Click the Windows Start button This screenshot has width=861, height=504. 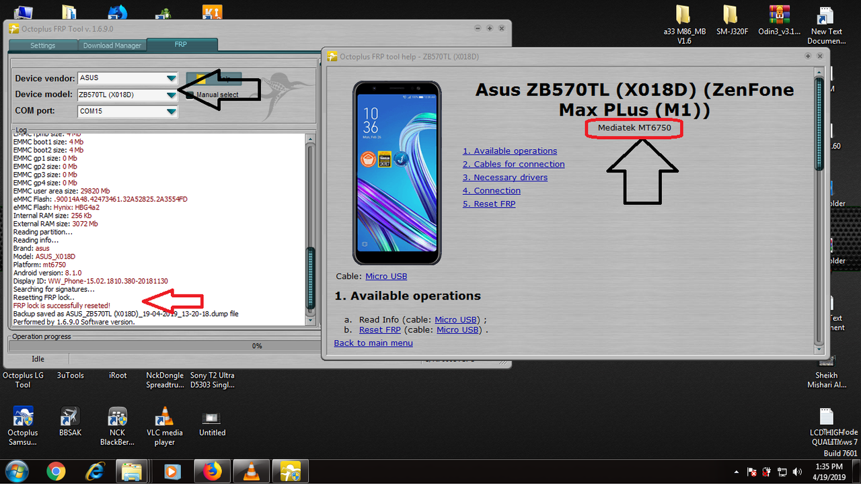coord(16,472)
